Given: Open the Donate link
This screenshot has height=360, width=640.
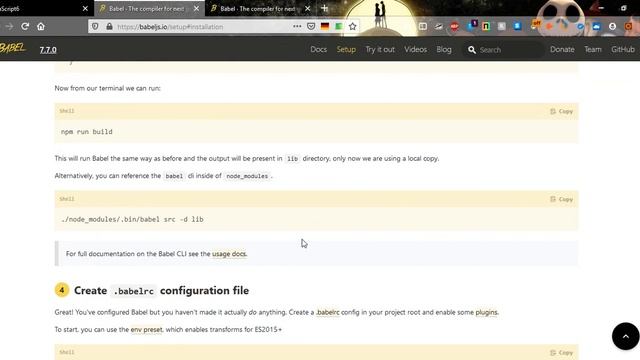Looking at the screenshot, I should 562,49.
